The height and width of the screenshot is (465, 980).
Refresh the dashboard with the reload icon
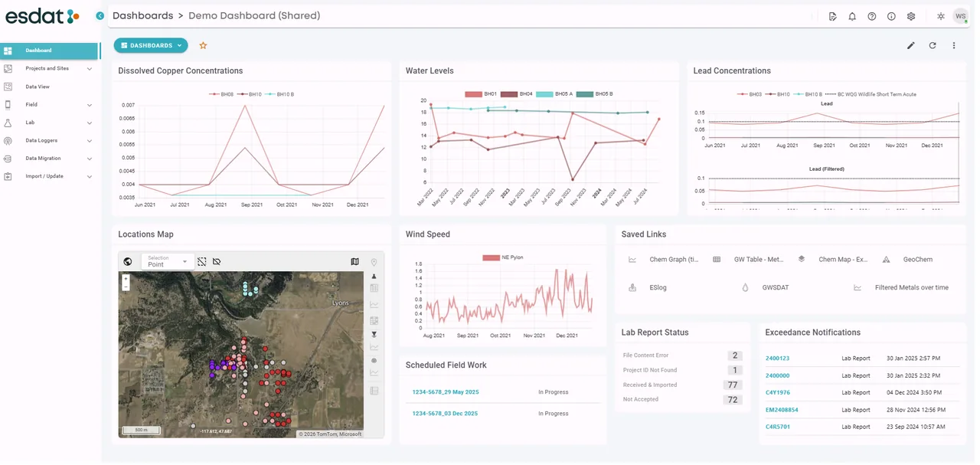tap(933, 45)
